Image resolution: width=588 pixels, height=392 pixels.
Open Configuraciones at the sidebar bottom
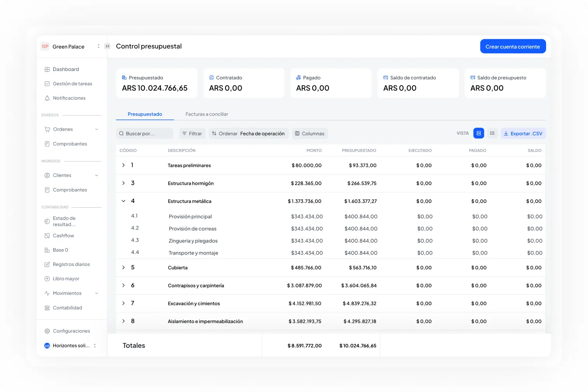pyautogui.click(x=71, y=331)
